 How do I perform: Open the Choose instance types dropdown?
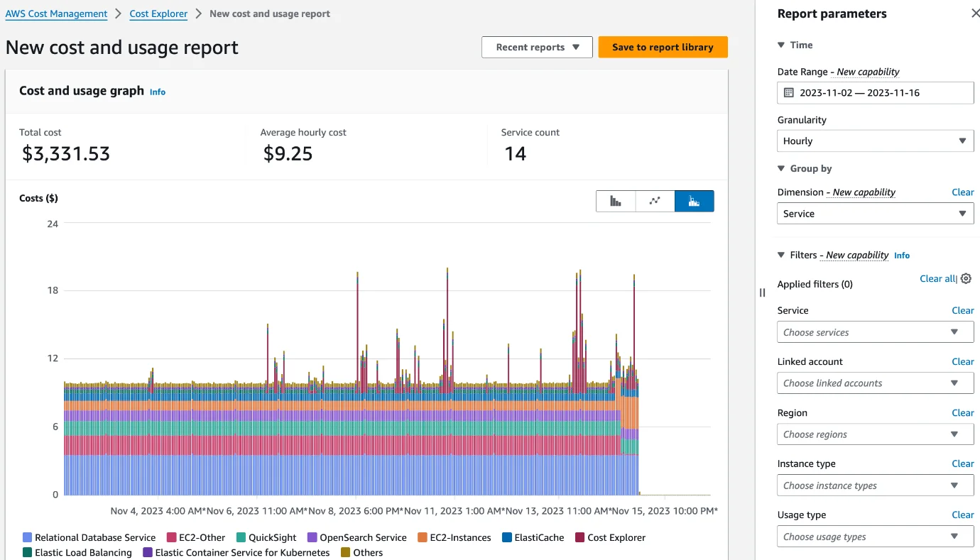876,485
